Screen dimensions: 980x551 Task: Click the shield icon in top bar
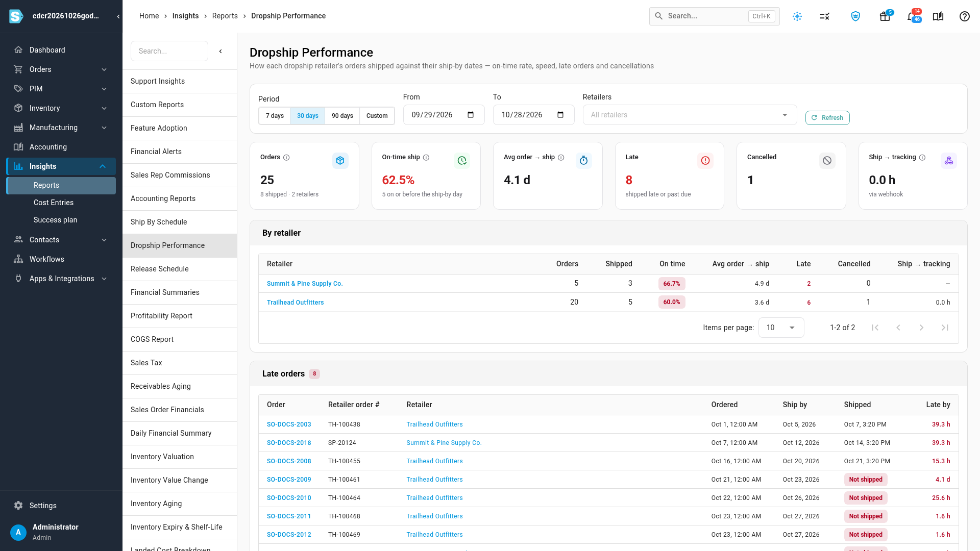(x=855, y=16)
